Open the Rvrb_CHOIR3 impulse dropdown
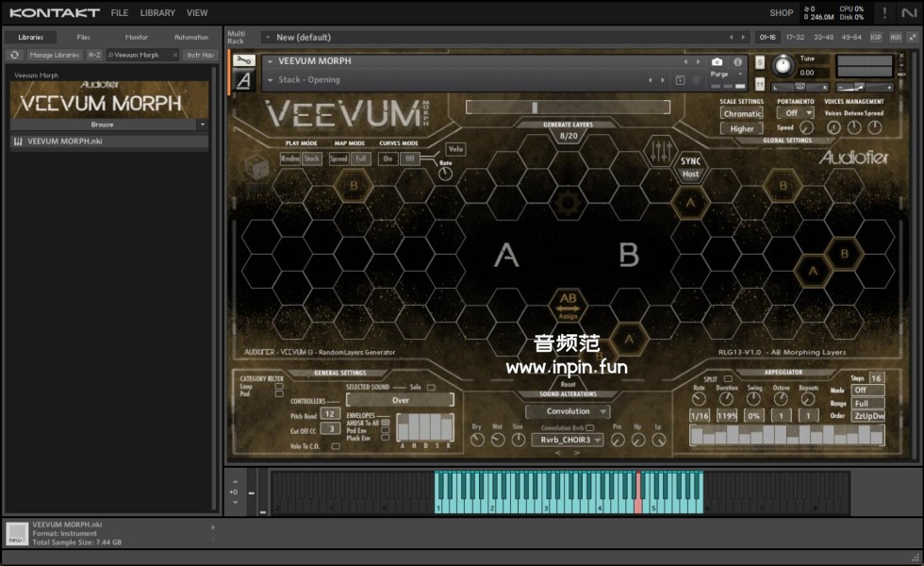Viewport: 924px width, 566px height. point(568,440)
